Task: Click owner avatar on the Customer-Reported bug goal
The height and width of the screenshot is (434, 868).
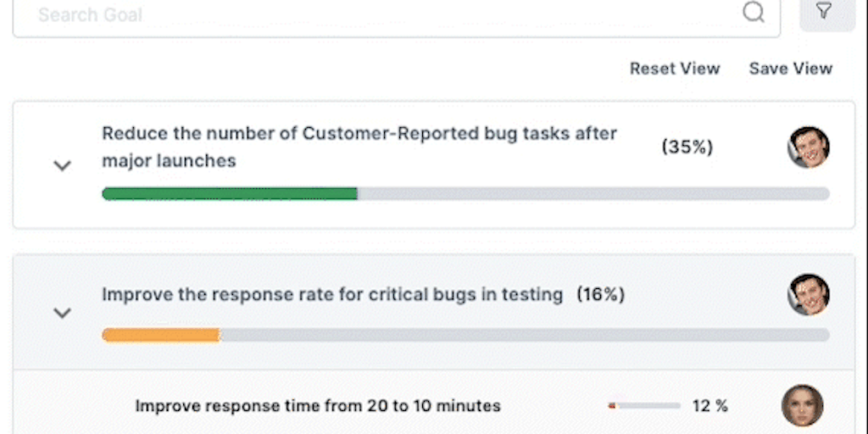Action: pos(808,147)
